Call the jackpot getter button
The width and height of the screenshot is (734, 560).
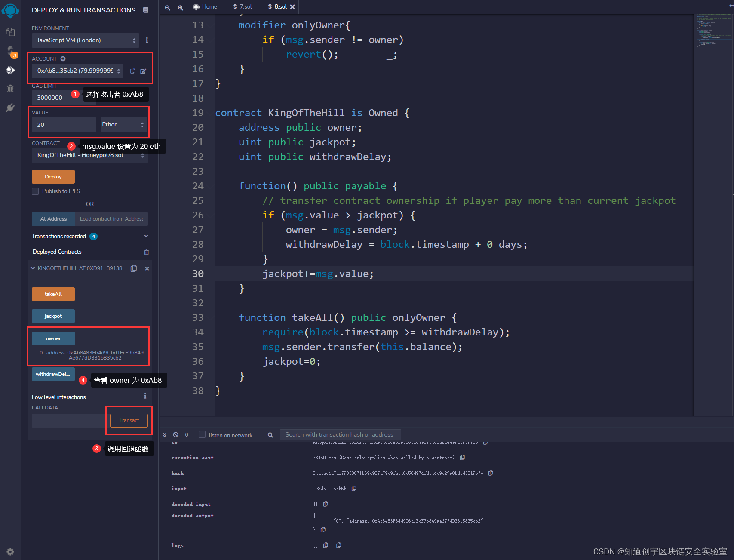[53, 316]
